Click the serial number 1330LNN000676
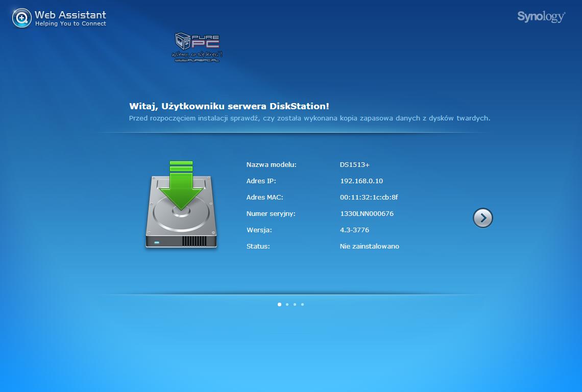 (367, 213)
